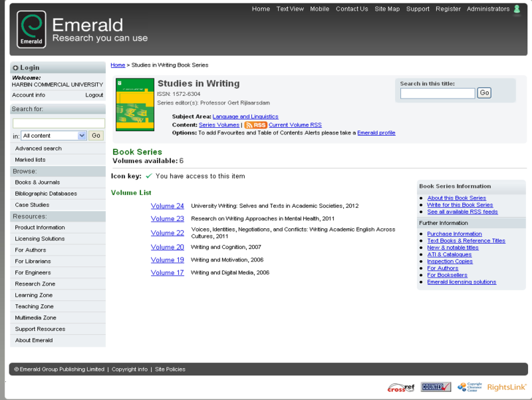Click the orange RSS feed icon
532x400 pixels.
(x=255, y=125)
